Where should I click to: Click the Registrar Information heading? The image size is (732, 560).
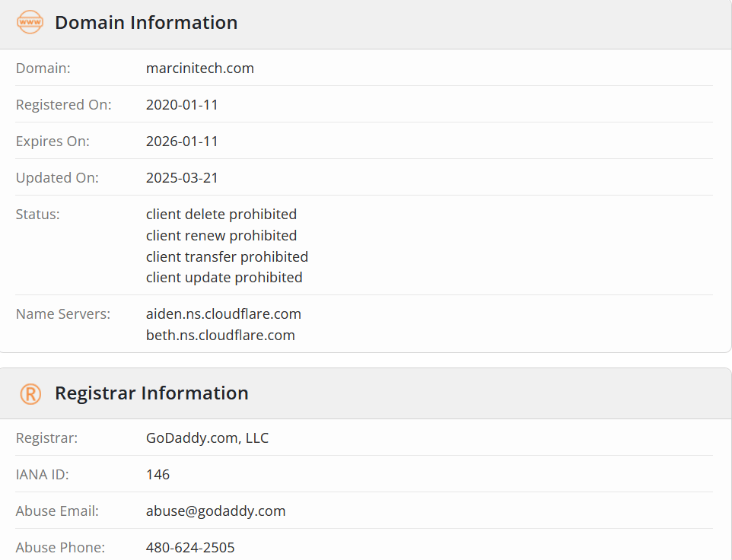tap(151, 393)
